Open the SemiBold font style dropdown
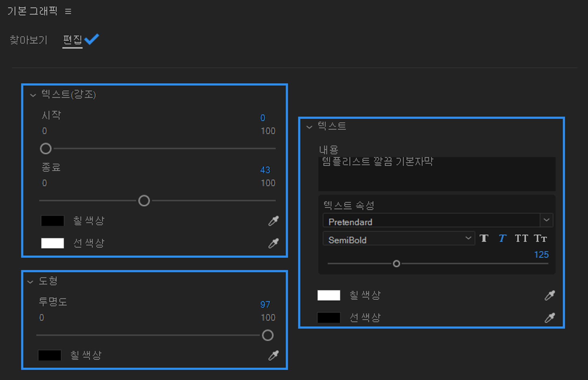This screenshot has width=588, height=380. tap(468, 238)
